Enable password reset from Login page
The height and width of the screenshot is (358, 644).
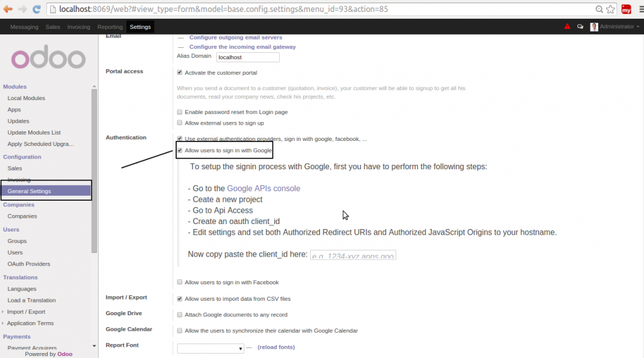pyautogui.click(x=179, y=112)
